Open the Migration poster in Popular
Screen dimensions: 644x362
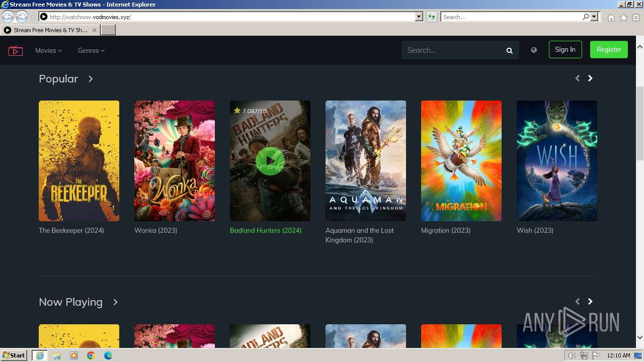tap(461, 161)
